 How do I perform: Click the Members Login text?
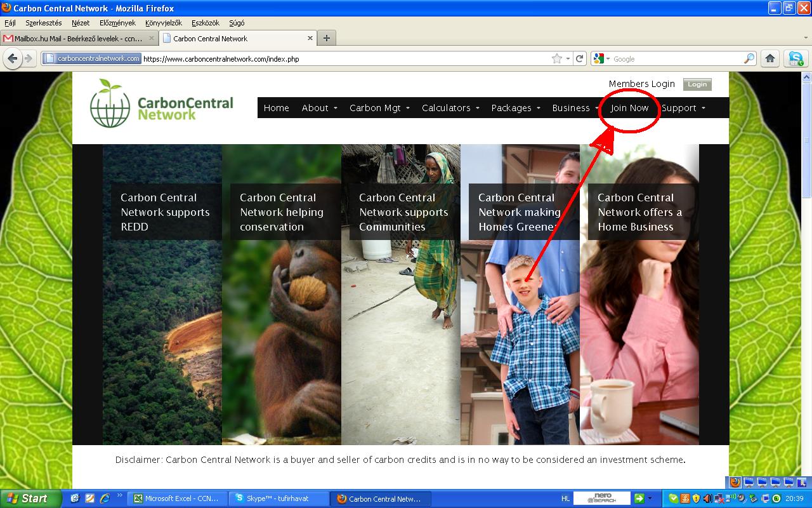(641, 84)
